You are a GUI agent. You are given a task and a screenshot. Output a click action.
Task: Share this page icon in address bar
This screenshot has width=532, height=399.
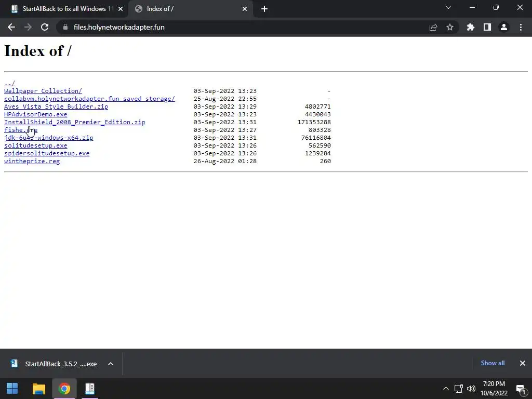coord(433,27)
